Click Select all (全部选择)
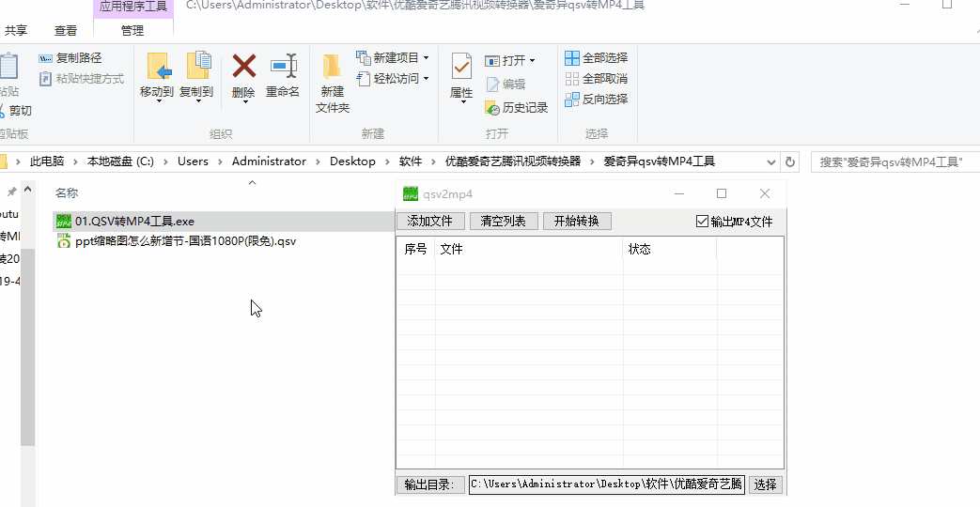Screen dimensions: 980x507 tap(597, 58)
